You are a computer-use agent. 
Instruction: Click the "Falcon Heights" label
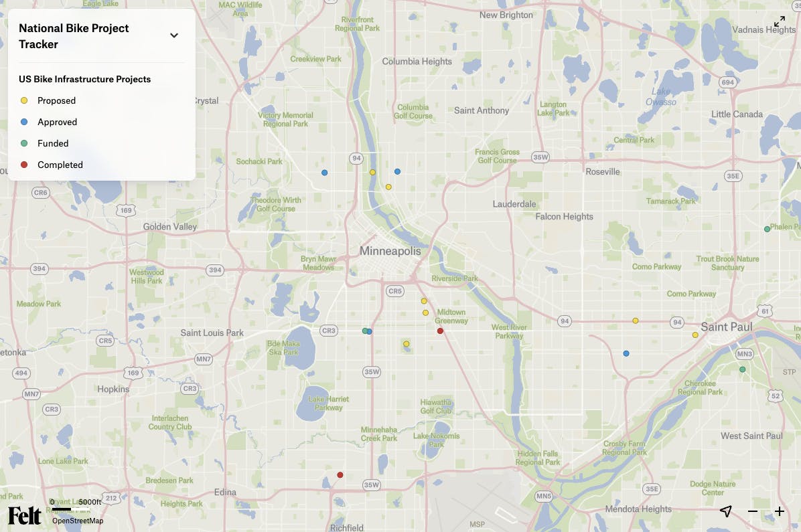565,216
